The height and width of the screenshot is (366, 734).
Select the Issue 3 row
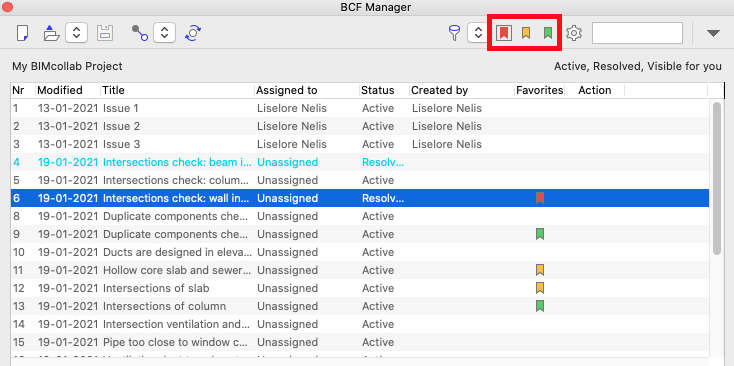tap(360, 144)
